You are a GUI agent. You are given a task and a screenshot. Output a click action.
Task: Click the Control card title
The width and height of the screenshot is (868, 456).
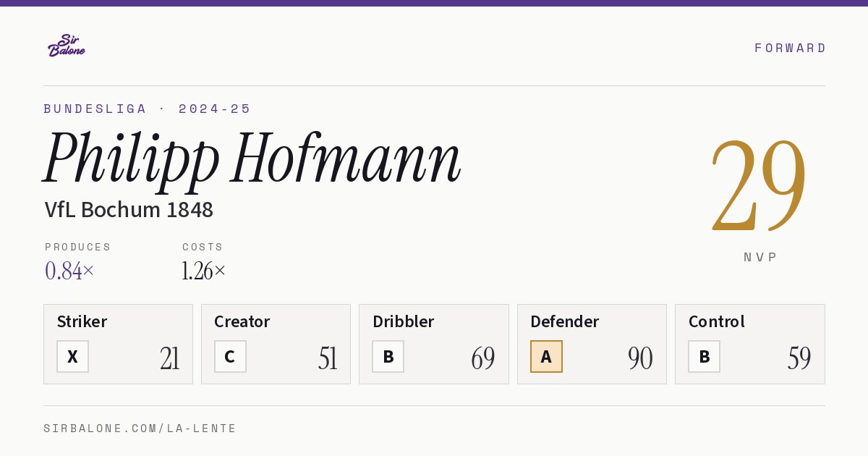717,321
